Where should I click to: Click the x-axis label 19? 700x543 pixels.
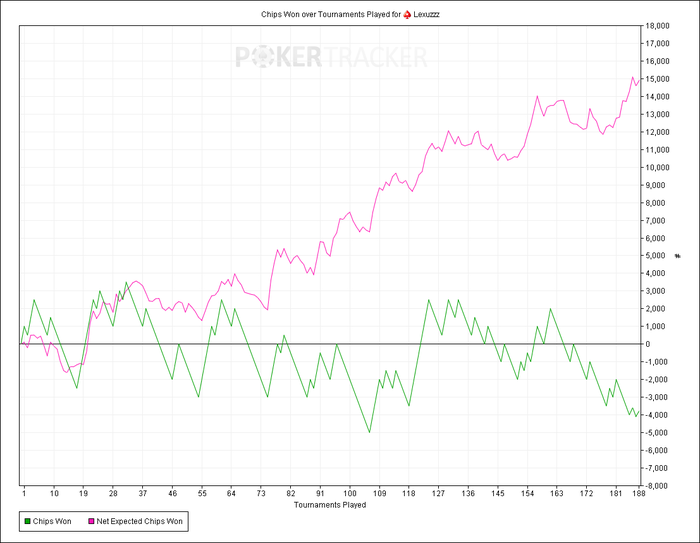(83, 493)
